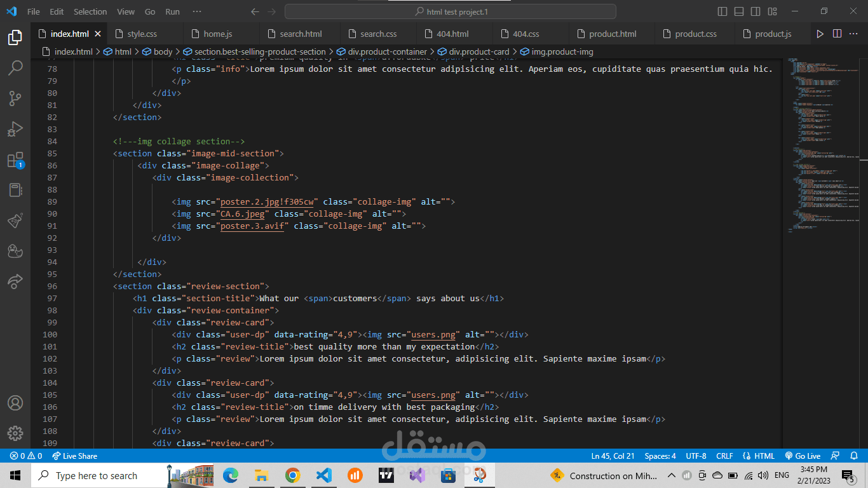Open the Selection menu
The width and height of the screenshot is (868, 488).
coord(90,11)
